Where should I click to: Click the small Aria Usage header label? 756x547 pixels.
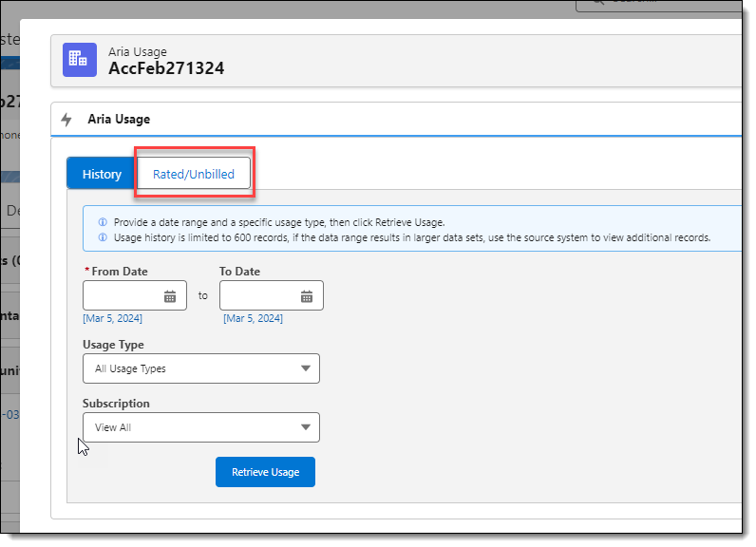pyautogui.click(x=138, y=51)
